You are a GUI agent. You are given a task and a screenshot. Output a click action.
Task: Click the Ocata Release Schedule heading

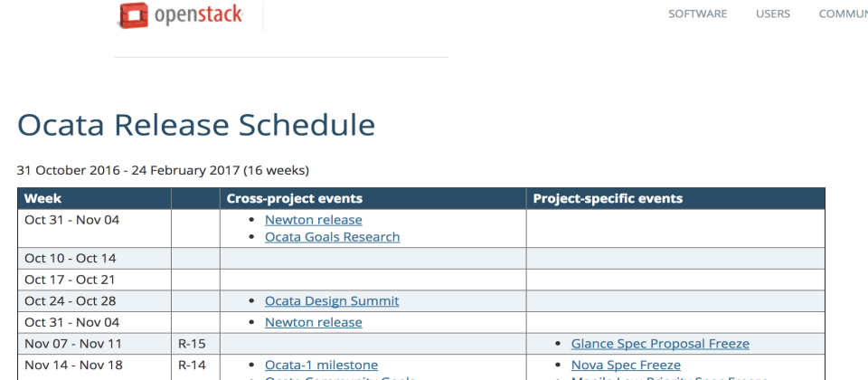pos(196,125)
